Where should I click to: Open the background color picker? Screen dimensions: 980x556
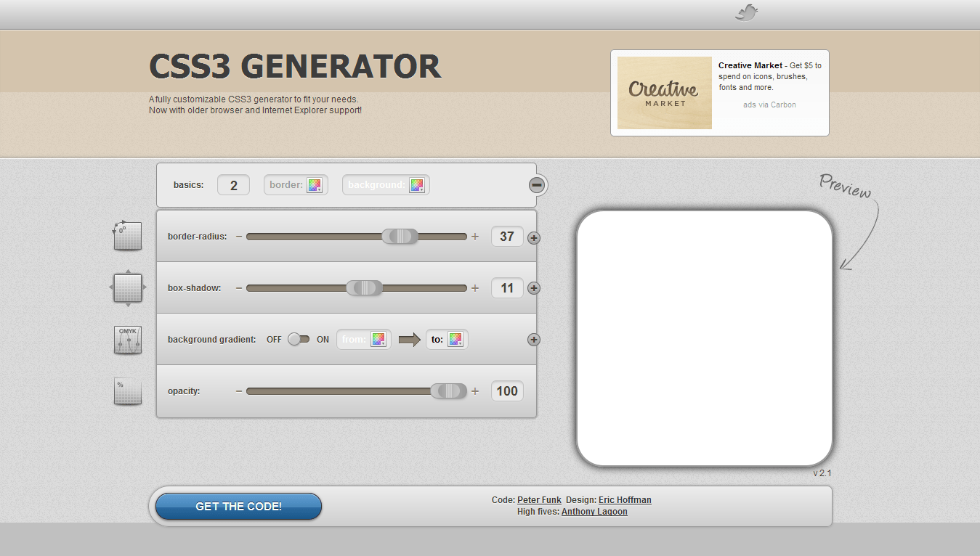coord(416,185)
